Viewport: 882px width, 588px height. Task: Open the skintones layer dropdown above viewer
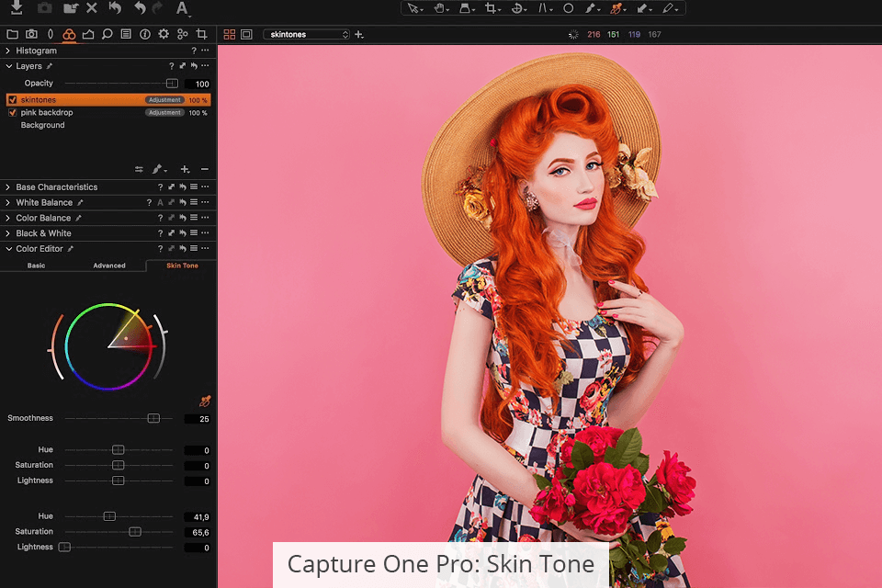click(x=306, y=35)
